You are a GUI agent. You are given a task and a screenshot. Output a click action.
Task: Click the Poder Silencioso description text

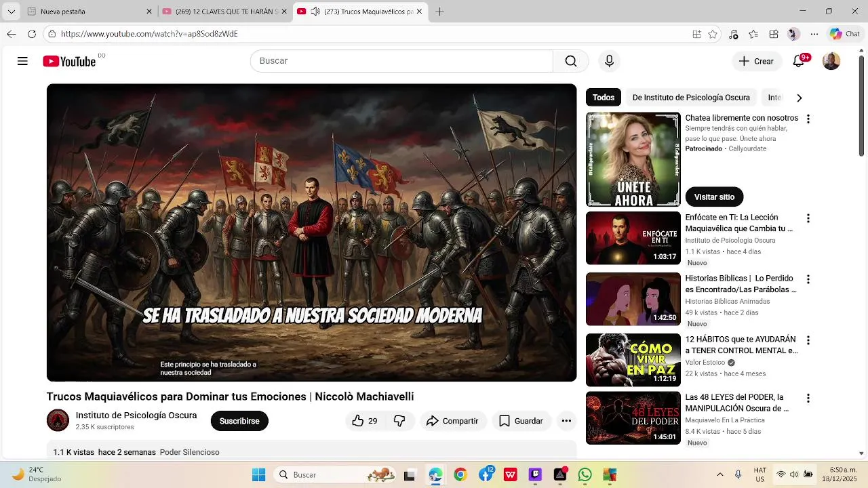190,452
